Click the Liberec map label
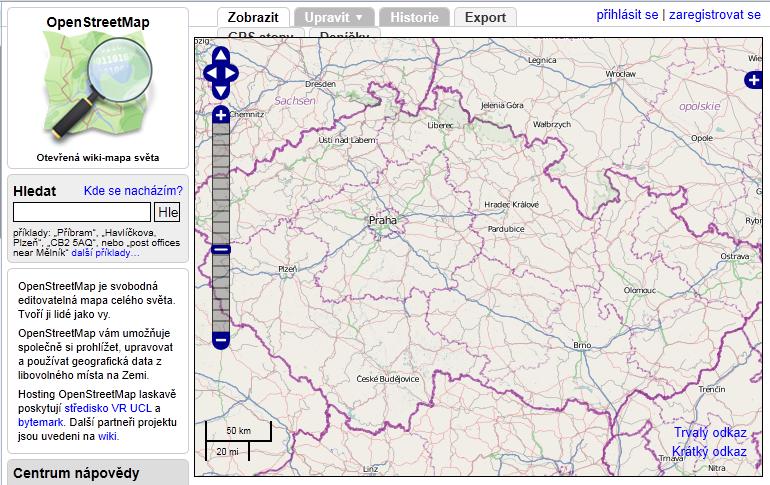 coord(440,125)
